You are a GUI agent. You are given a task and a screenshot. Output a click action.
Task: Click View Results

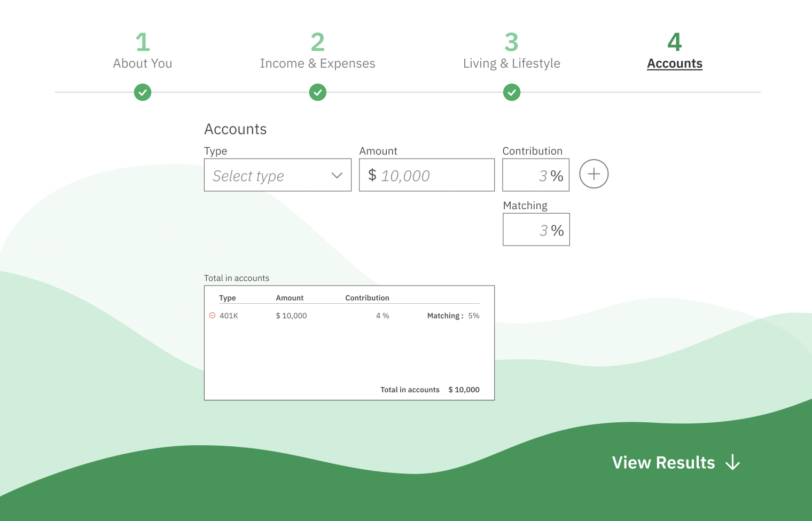pyautogui.click(x=663, y=463)
